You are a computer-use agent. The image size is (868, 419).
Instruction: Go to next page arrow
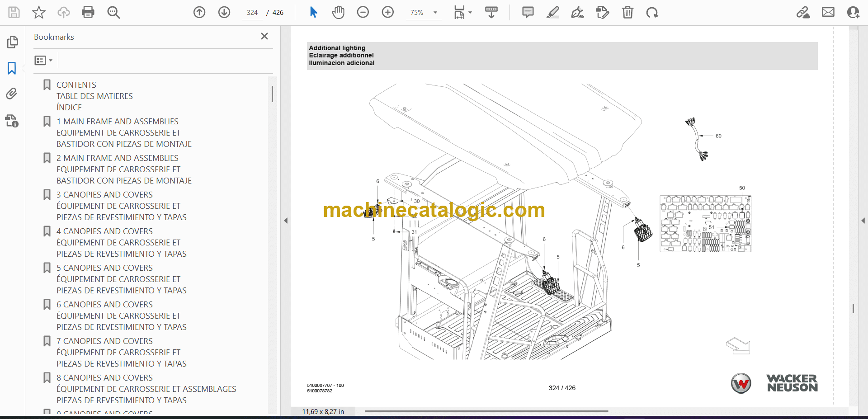tap(224, 12)
